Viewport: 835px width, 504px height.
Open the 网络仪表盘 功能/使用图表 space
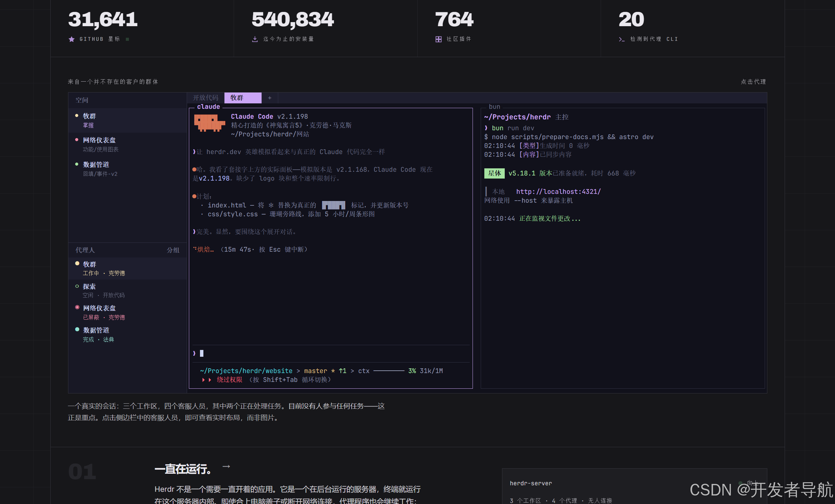coord(128,145)
